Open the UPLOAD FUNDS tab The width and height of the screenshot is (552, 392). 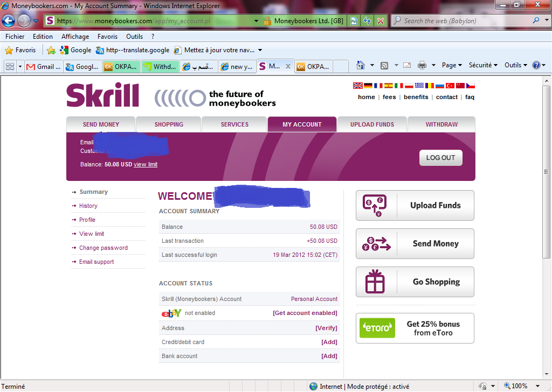(372, 124)
